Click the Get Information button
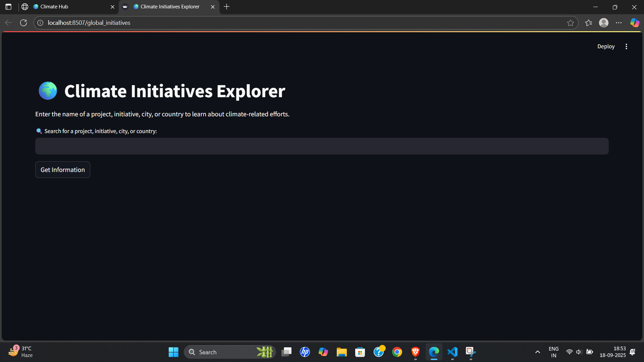Image resolution: width=644 pixels, height=362 pixels. tap(63, 170)
